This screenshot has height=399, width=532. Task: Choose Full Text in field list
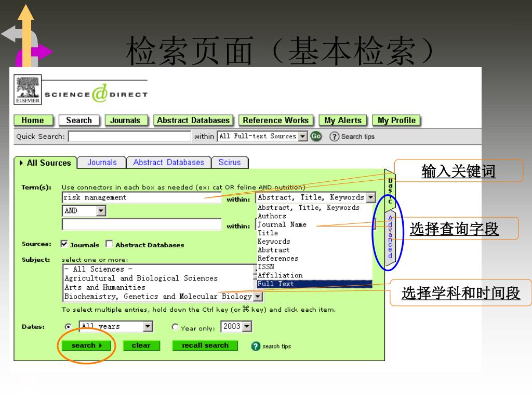[x=314, y=284]
